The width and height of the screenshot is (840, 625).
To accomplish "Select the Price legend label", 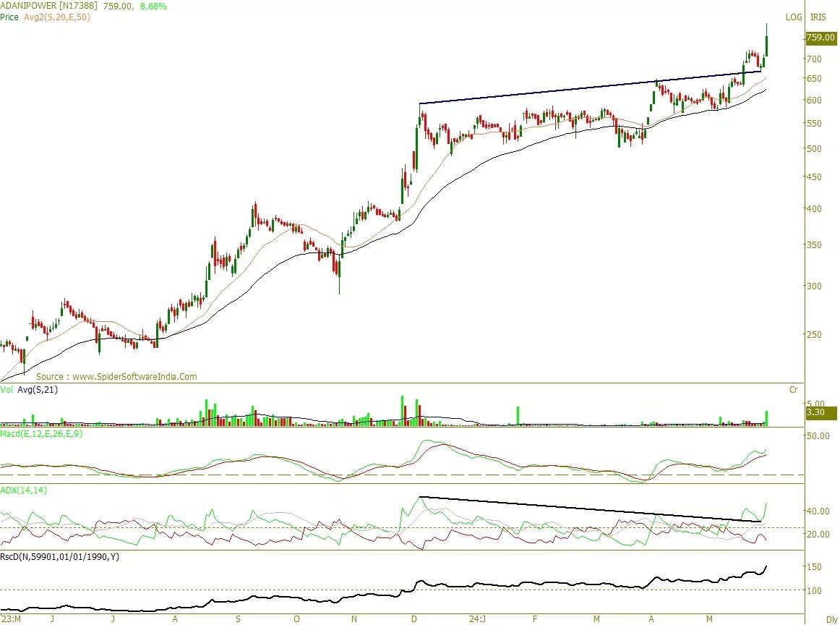I will [x=9, y=17].
